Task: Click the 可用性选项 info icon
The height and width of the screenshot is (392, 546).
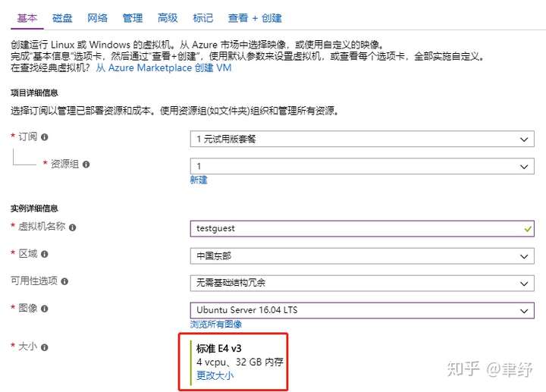Action: [x=64, y=281]
